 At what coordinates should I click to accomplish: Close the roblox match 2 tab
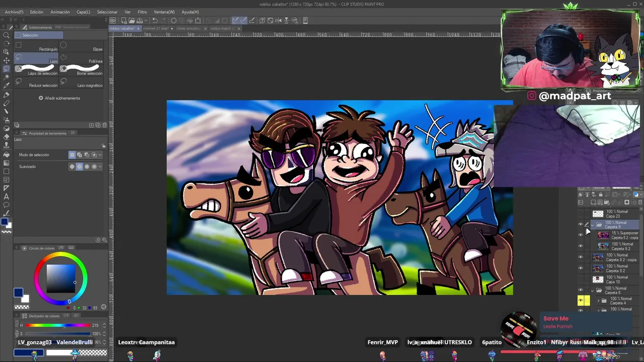click(x=238, y=29)
